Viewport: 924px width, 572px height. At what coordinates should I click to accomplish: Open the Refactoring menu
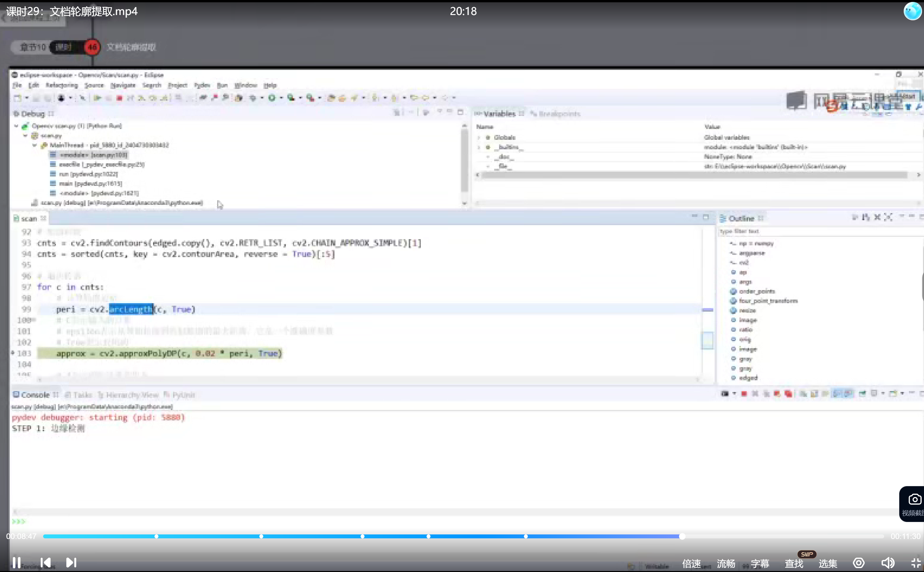pos(62,85)
